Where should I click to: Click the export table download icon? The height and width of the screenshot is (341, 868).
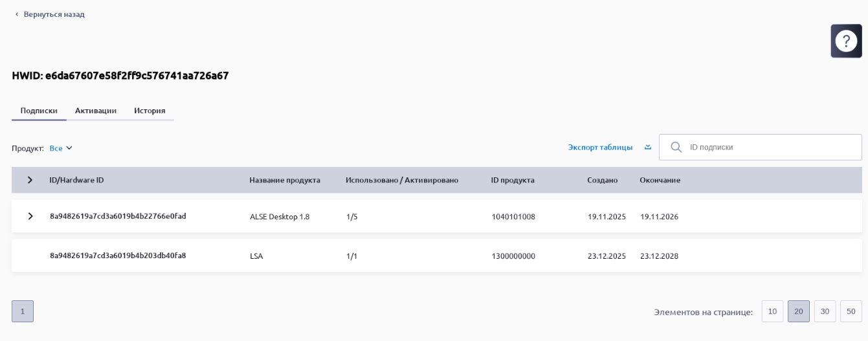click(x=647, y=148)
